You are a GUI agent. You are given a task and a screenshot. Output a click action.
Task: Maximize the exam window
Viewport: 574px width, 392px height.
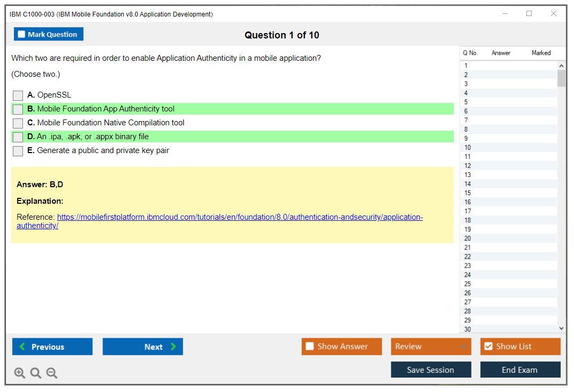point(529,14)
